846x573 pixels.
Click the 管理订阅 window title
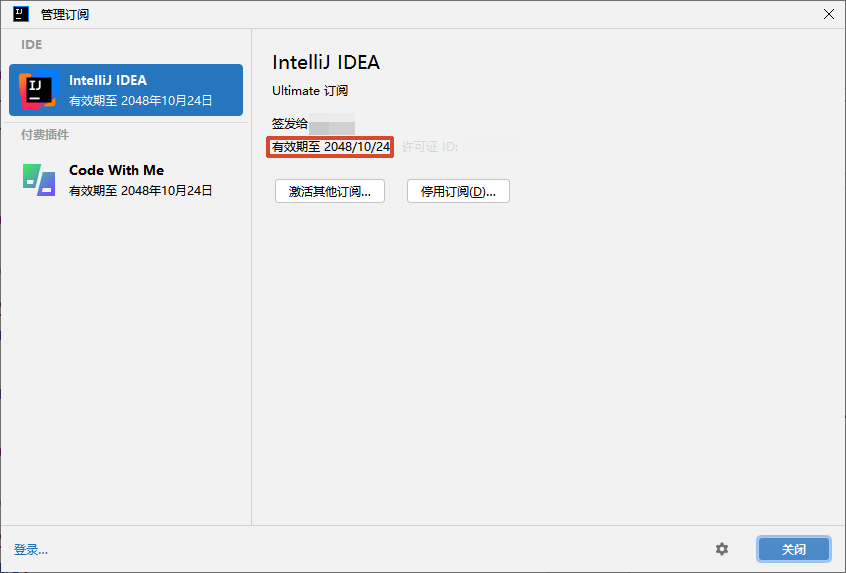coord(65,15)
